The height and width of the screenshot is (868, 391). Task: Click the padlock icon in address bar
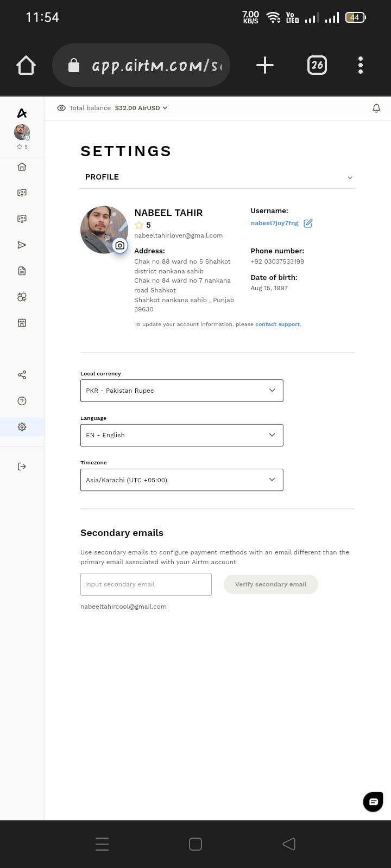tap(73, 66)
